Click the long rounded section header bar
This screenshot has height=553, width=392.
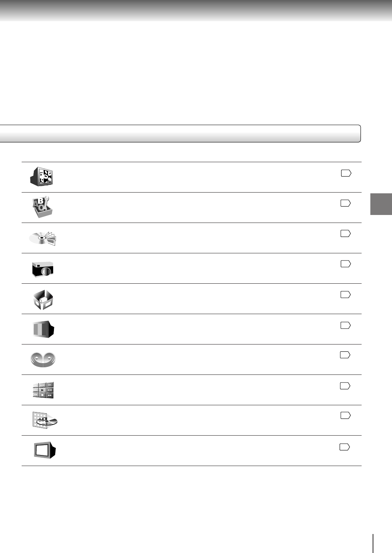180,133
